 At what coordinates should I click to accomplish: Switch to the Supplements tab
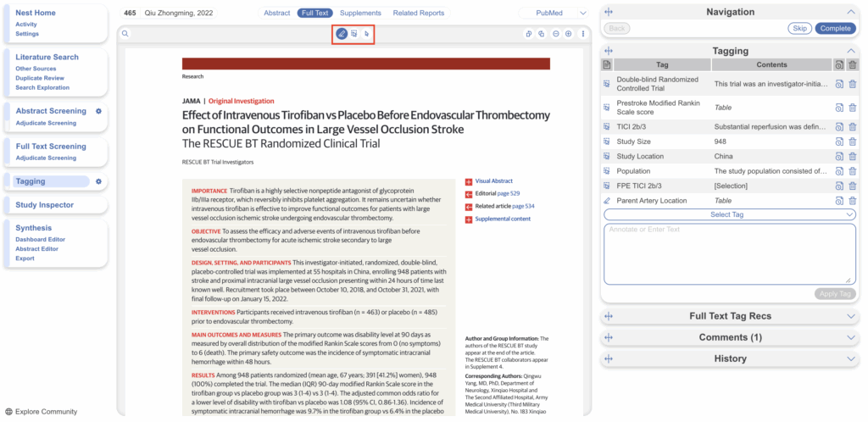click(x=361, y=14)
